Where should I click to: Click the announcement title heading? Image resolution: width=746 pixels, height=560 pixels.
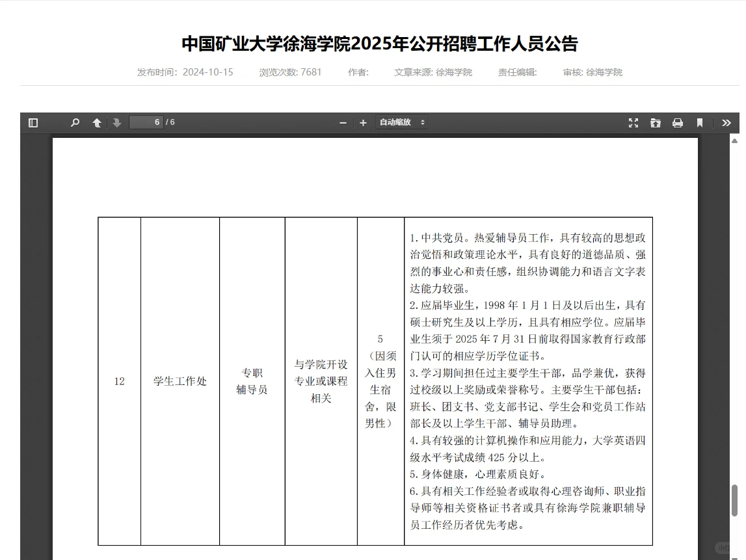tap(380, 44)
